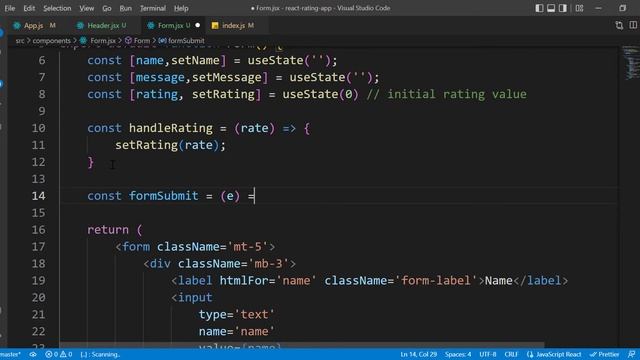Switch to the index.js tab

coord(233,25)
